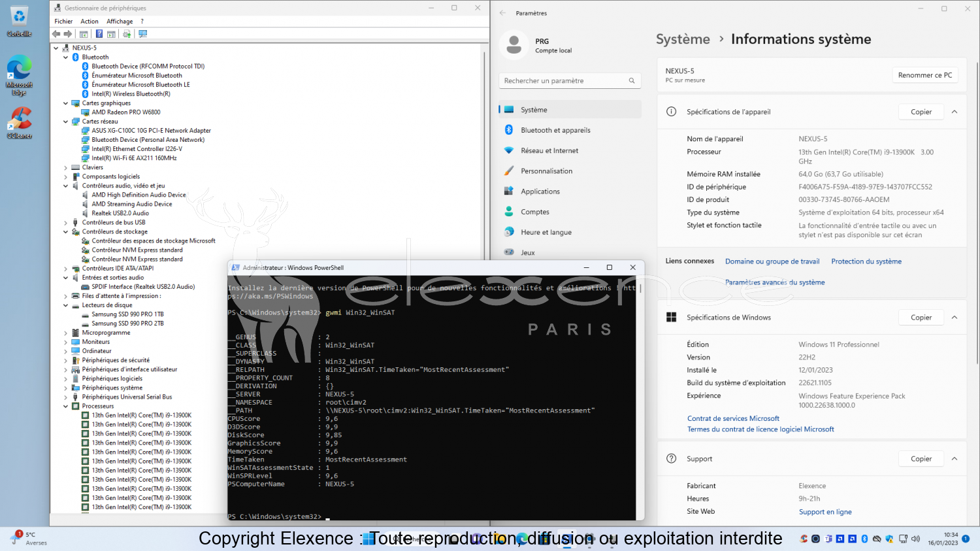Select Comptes in Settings sidebar
This screenshot has height=551, width=980.
pos(570,212)
